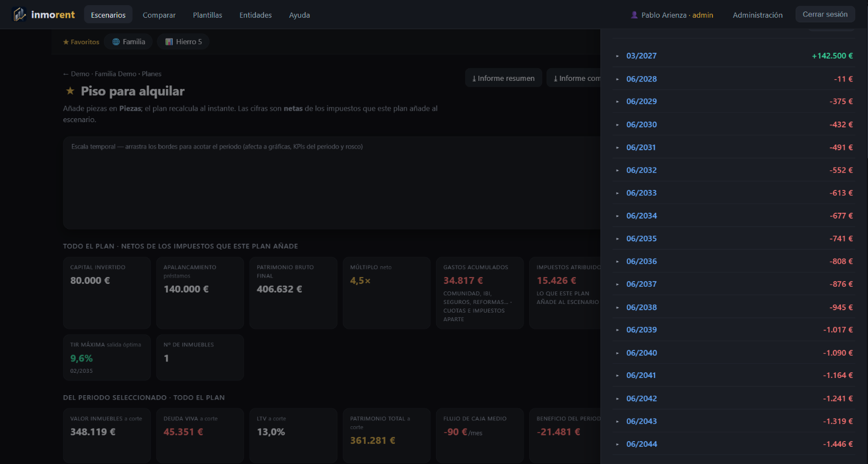Open the Ayuda menu item
This screenshot has height=464, width=868.
pyautogui.click(x=300, y=15)
